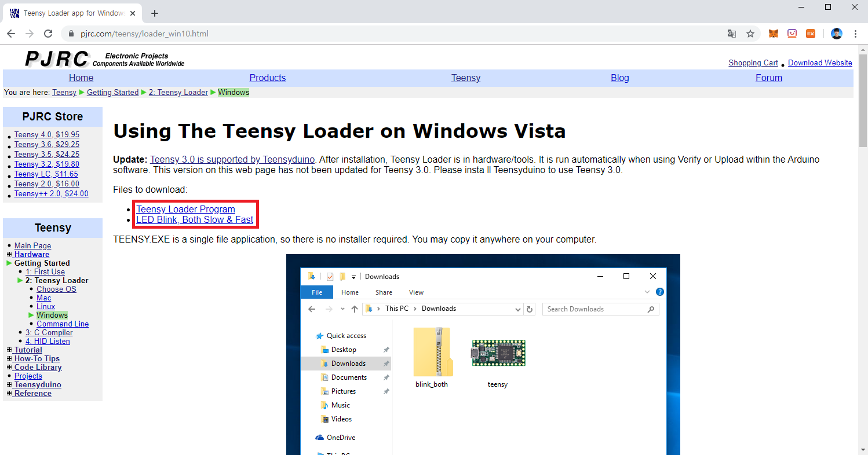Download Teensy Loader Program
The height and width of the screenshot is (455, 868).
tap(185, 209)
